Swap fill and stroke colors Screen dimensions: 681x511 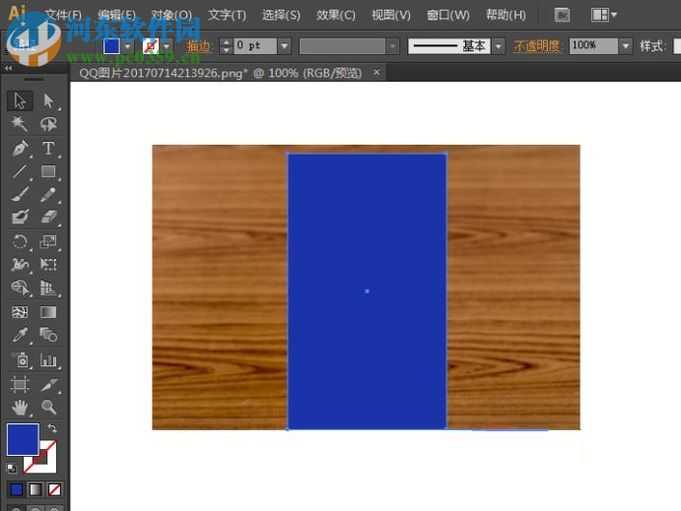click(x=52, y=429)
